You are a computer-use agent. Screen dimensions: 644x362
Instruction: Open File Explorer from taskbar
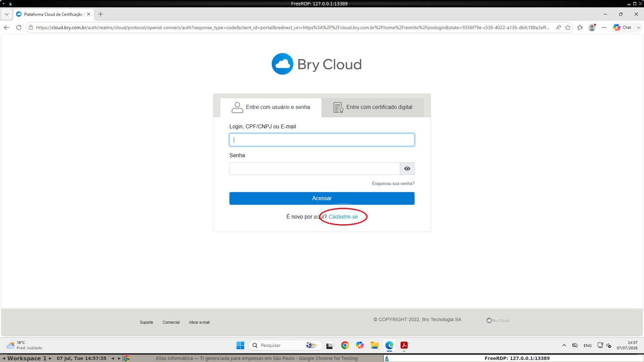(374, 345)
